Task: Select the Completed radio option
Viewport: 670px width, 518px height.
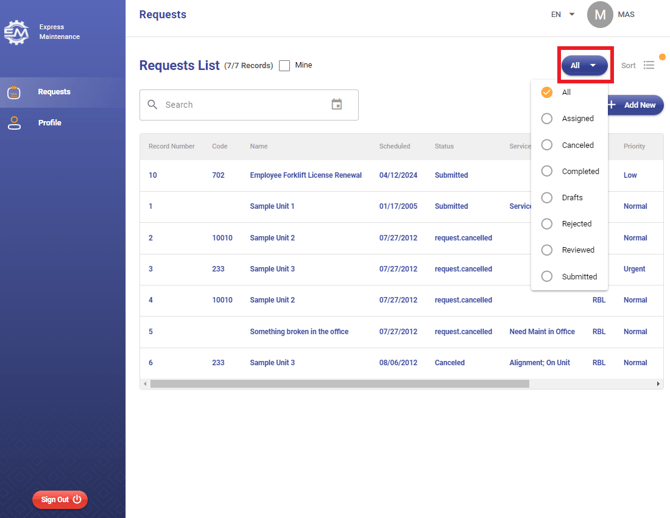Action: click(x=547, y=171)
